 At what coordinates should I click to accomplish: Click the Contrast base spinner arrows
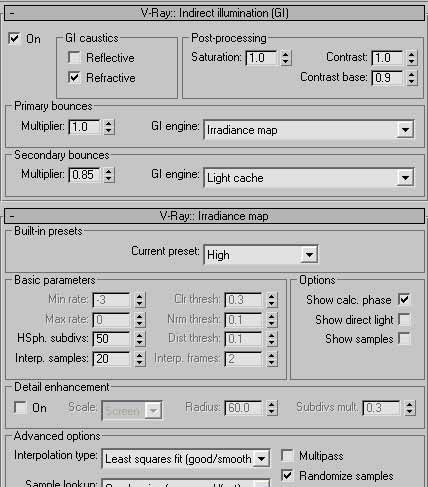click(412, 78)
